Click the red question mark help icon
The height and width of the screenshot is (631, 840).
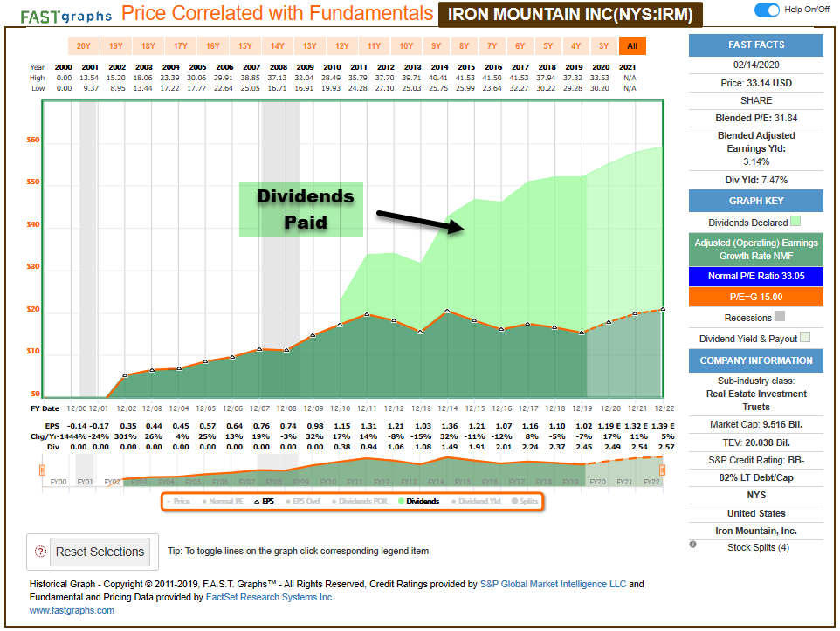pos(40,552)
